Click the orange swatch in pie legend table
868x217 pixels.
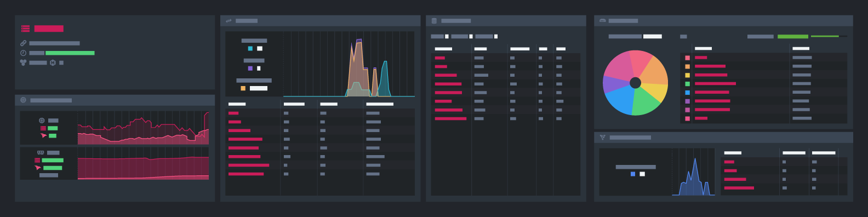click(687, 66)
